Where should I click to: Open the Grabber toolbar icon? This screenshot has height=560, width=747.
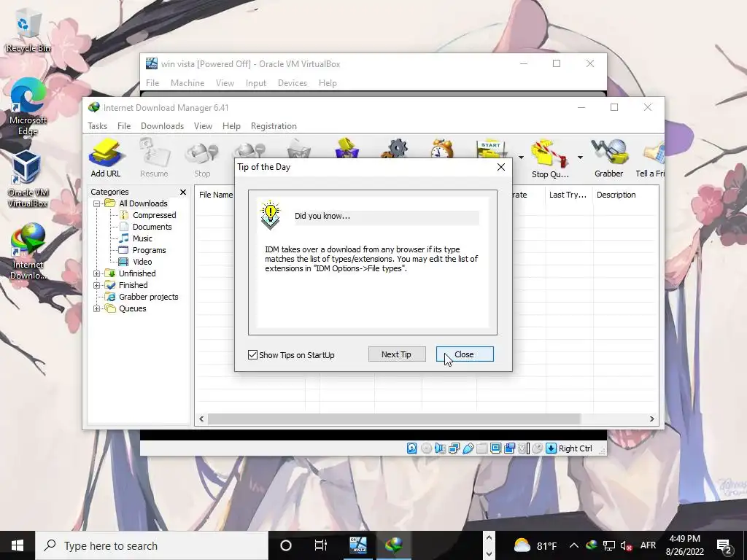pos(609,158)
